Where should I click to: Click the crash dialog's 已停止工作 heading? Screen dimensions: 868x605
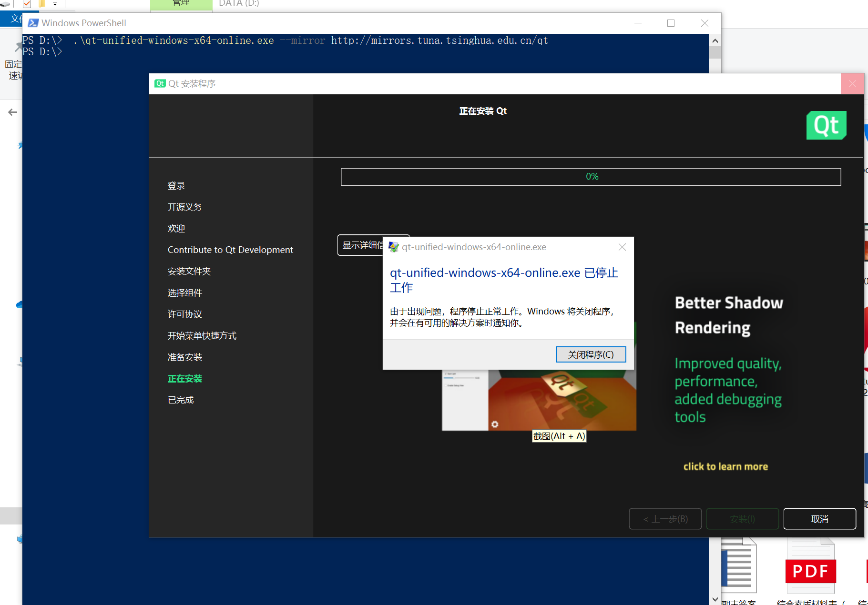[504, 280]
